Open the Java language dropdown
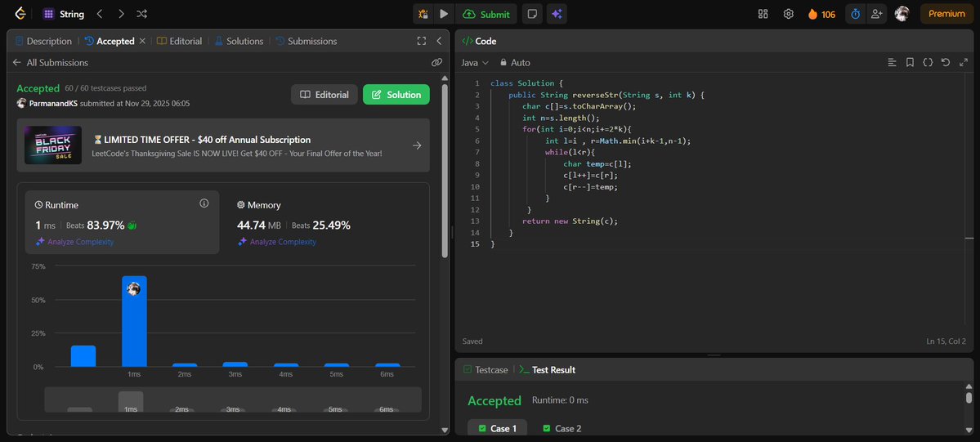This screenshot has width=980, height=442. click(475, 63)
